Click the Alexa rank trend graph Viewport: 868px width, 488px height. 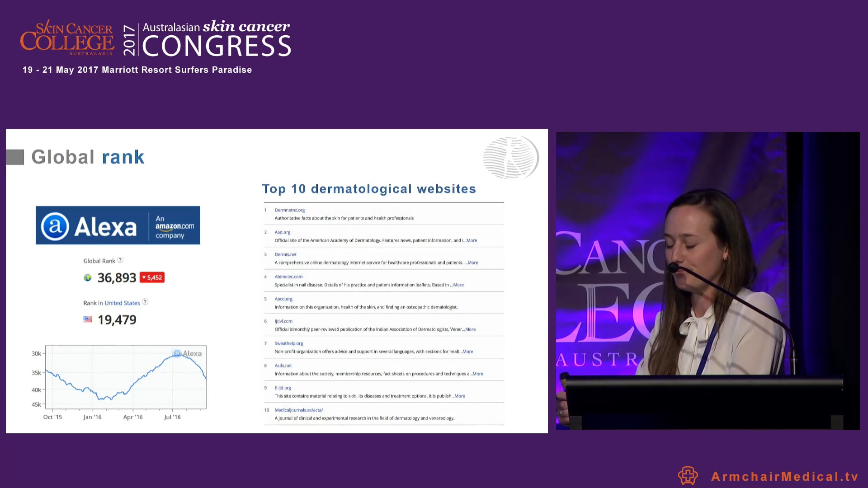coord(126,377)
